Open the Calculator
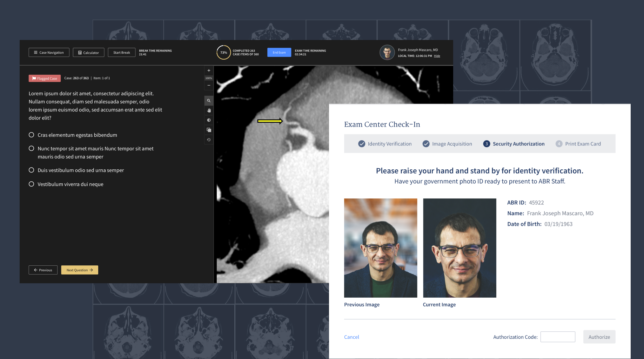Viewport: 644px width, 359px height. (x=88, y=53)
